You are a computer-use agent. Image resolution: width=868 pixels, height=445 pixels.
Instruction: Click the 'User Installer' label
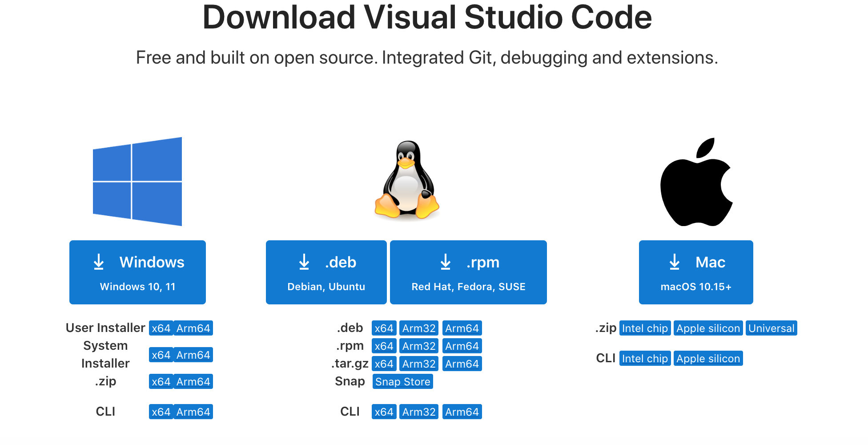pyautogui.click(x=105, y=328)
